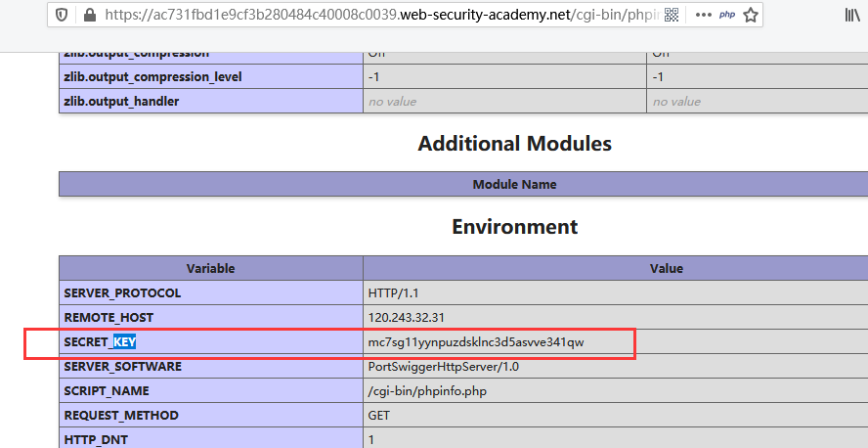The image size is (868, 448).
Task: Click the php icon in the address bar
Action: 727,15
